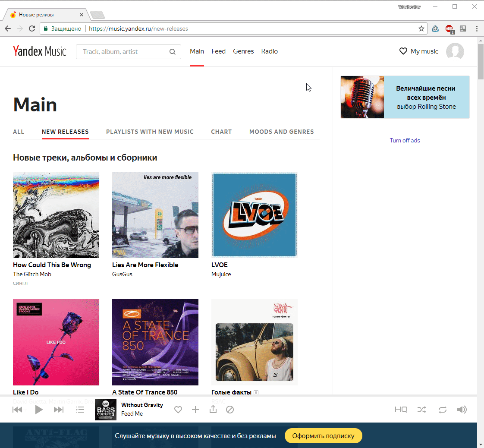
Task: Click Bass Culture cover in player
Action: (x=106, y=410)
